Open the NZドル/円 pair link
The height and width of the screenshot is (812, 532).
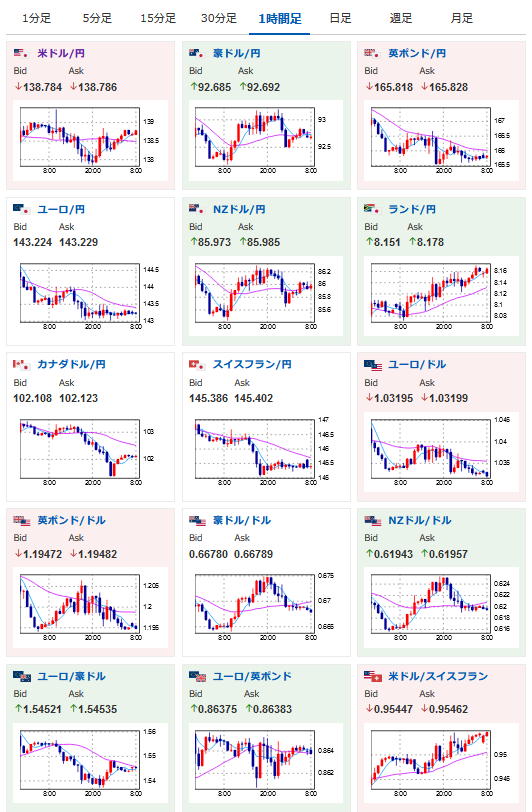coord(239,209)
